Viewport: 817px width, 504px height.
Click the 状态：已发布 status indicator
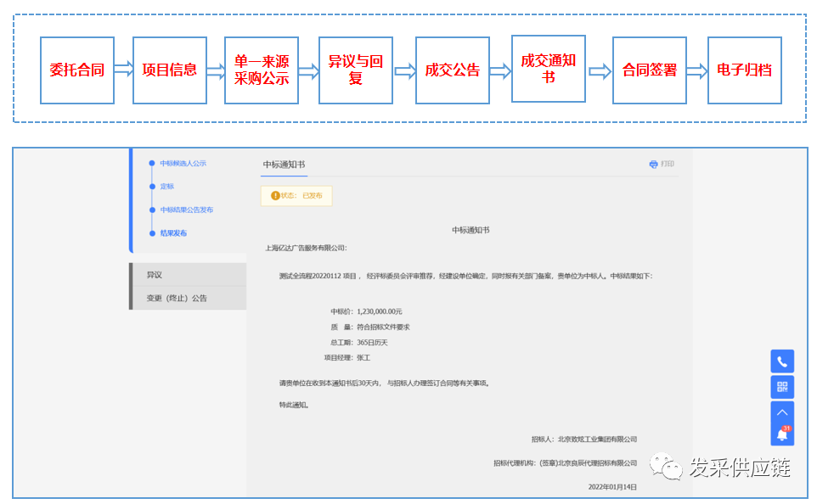[296, 195]
